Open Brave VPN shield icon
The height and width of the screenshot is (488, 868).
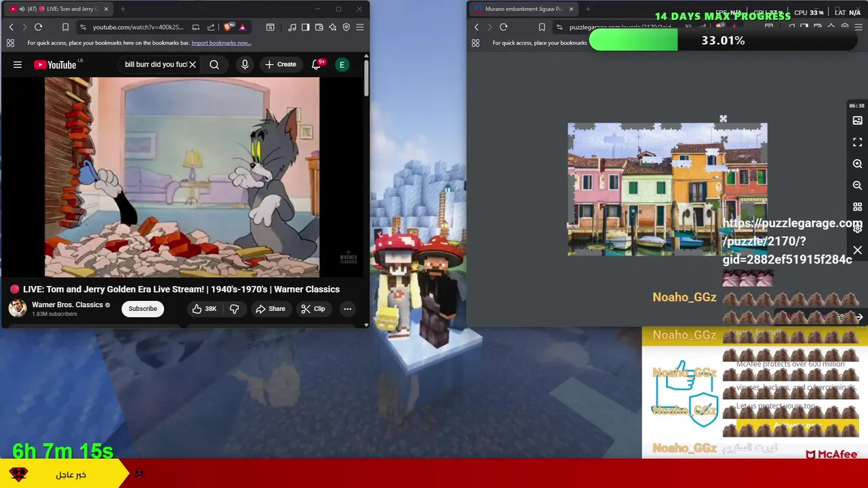[x=346, y=27]
